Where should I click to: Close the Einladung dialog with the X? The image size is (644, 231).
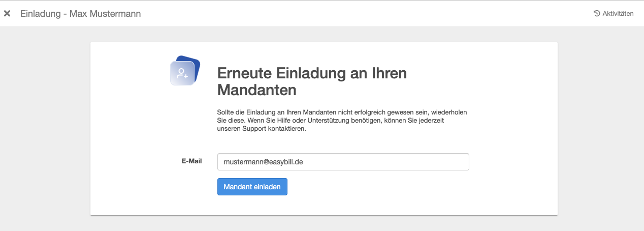tap(7, 14)
